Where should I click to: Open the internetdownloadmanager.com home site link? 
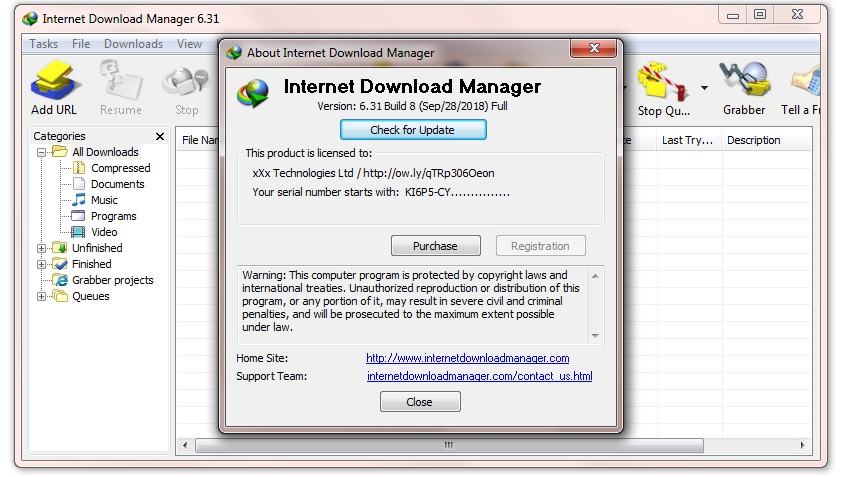(467, 358)
